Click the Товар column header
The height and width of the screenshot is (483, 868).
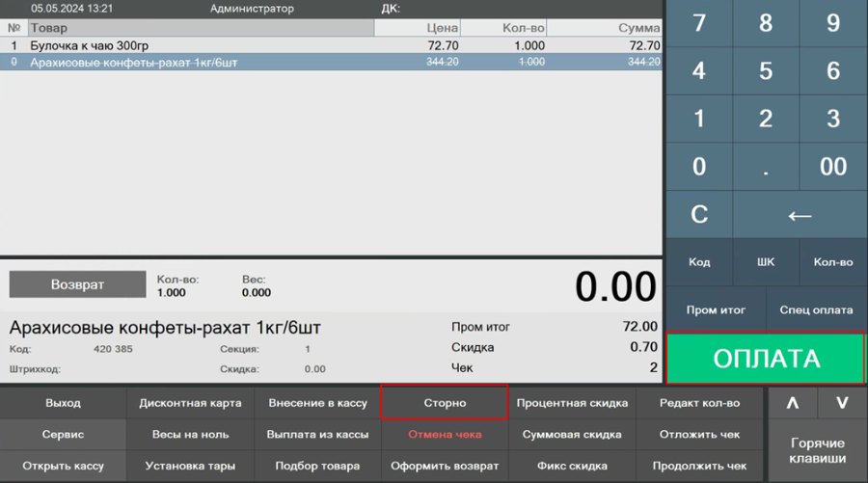(201, 28)
